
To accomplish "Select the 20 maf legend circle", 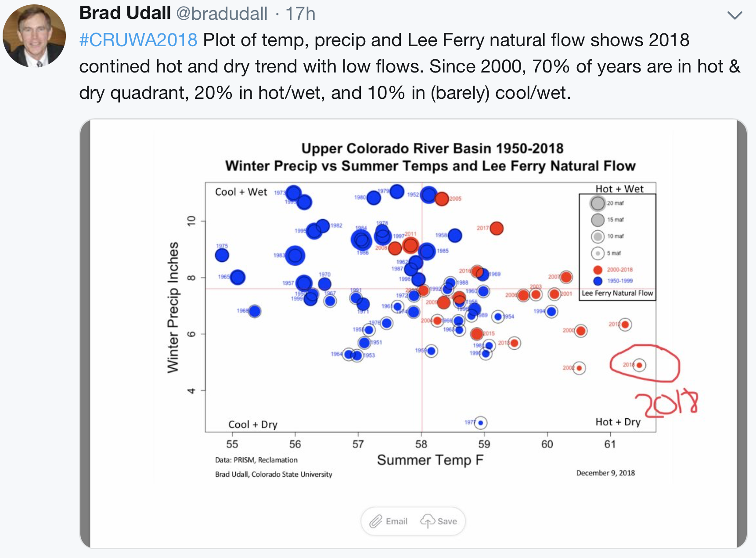I will point(598,203).
